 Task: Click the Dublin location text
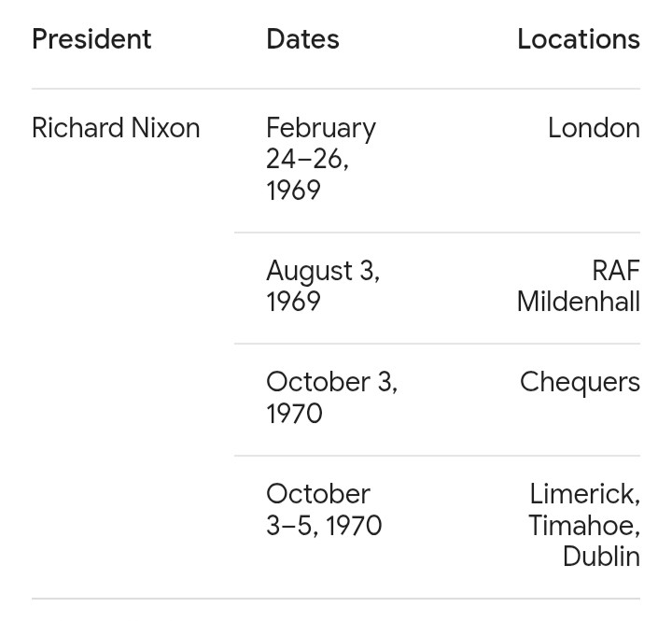click(601, 557)
